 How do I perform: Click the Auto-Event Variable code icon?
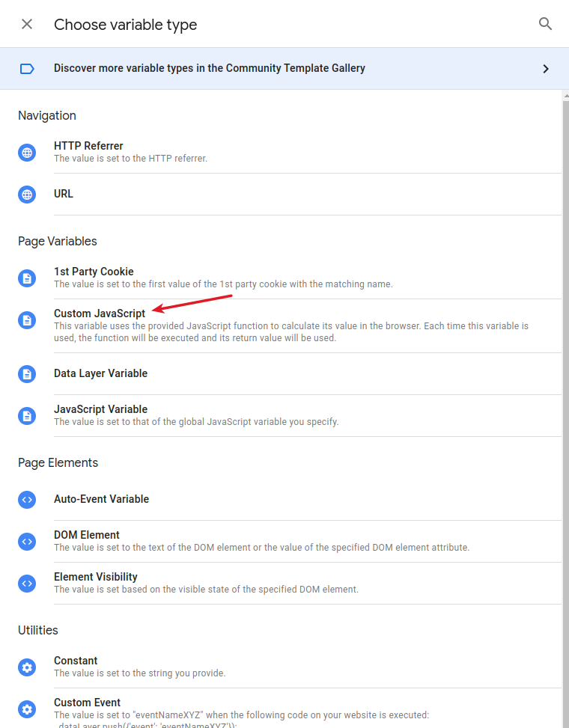(x=27, y=500)
